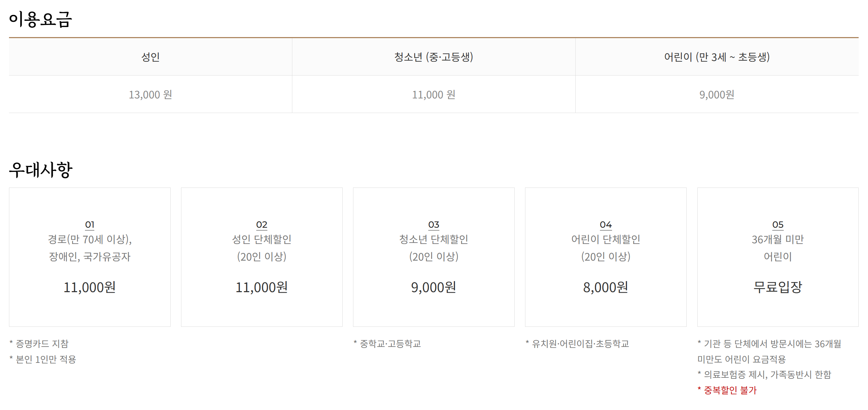
Task: Click the 03 청소년 단체할인 card
Action: click(x=433, y=257)
